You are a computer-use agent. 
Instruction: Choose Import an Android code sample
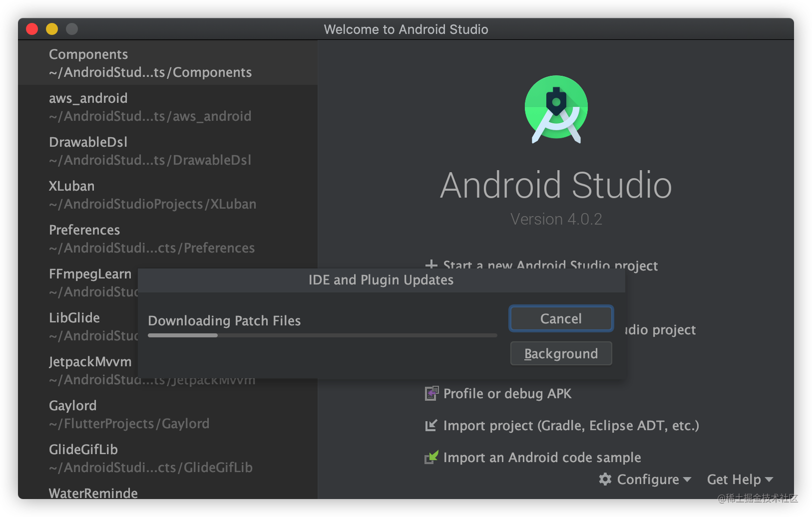coord(542,457)
